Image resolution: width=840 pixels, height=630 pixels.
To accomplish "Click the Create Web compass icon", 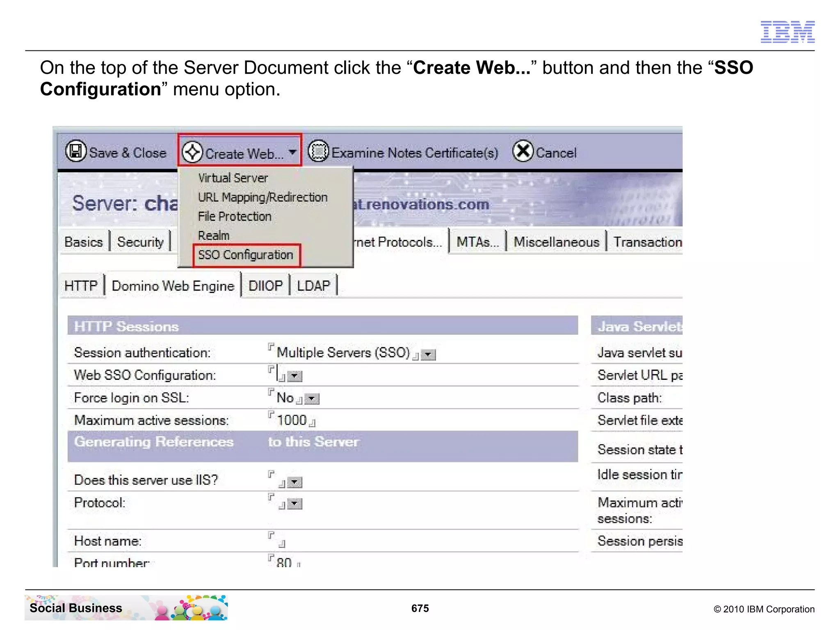I will pos(192,152).
